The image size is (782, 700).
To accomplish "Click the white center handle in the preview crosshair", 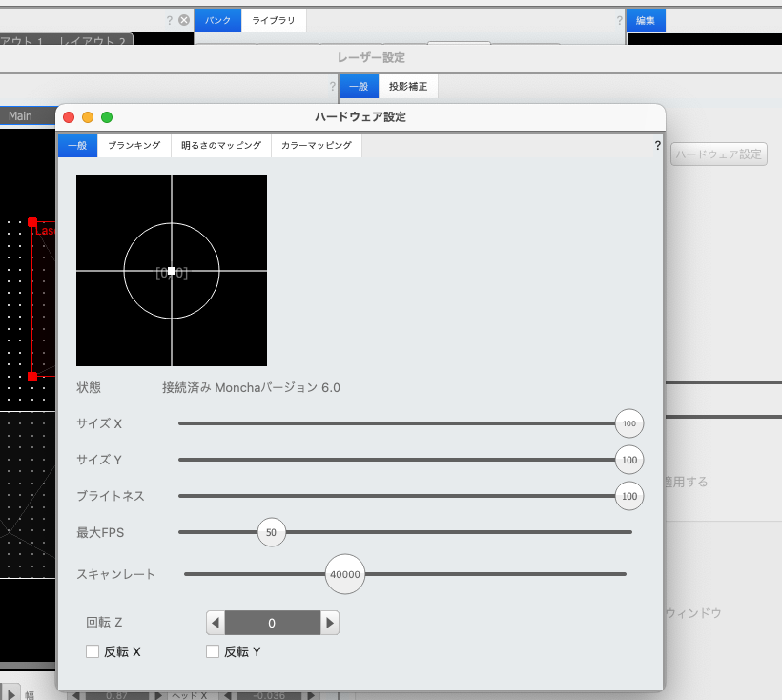I will tap(172, 271).
